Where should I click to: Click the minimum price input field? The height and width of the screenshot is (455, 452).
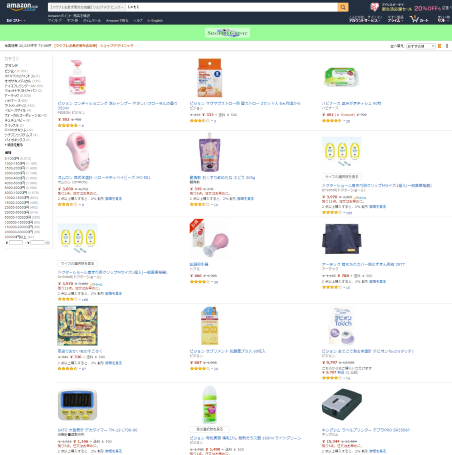click(x=16, y=243)
